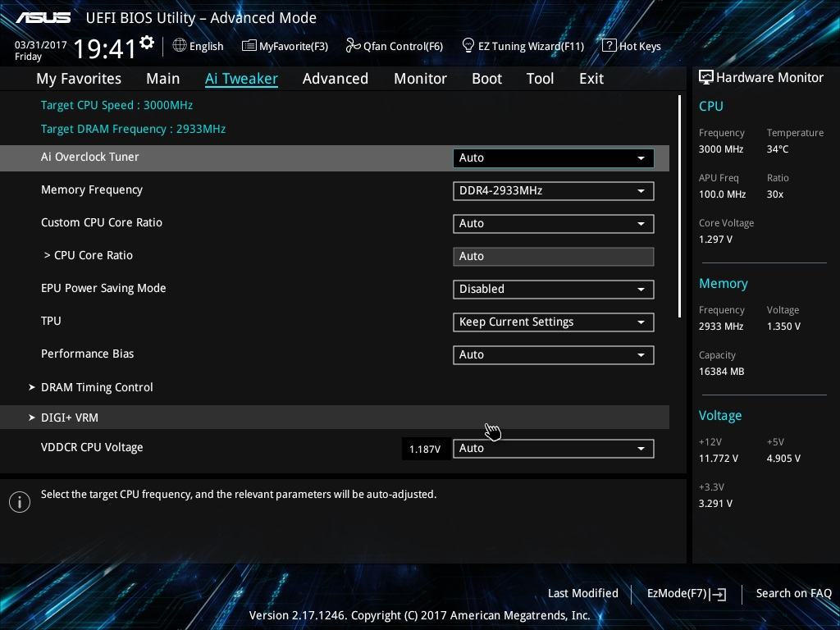
Task: Click the TPU label
Action: click(x=51, y=321)
